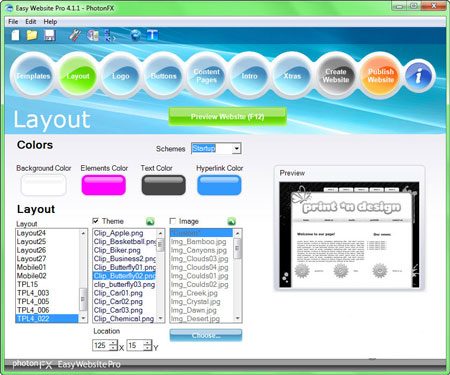Click green import icon beside Theme list
This screenshot has height=375, width=450.
(150, 221)
